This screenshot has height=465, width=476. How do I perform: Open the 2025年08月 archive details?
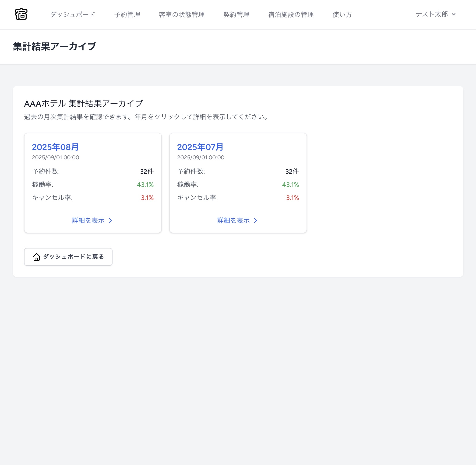click(55, 147)
